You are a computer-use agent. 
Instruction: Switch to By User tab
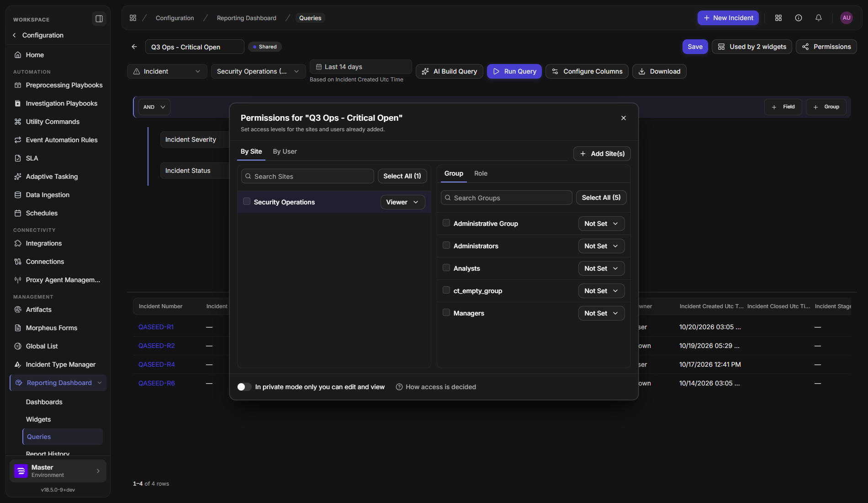point(285,151)
